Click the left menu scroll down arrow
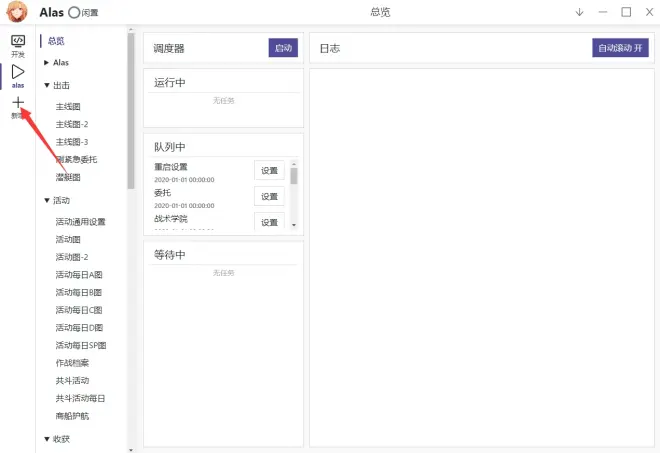This screenshot has width=660, height=453. 130,450
